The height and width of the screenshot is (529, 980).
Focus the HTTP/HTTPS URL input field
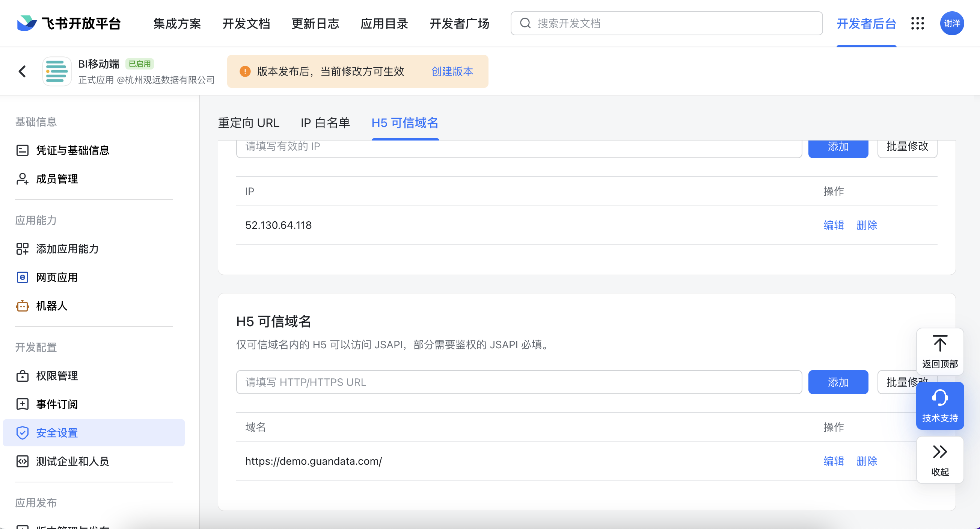click(x=519, y=382)
